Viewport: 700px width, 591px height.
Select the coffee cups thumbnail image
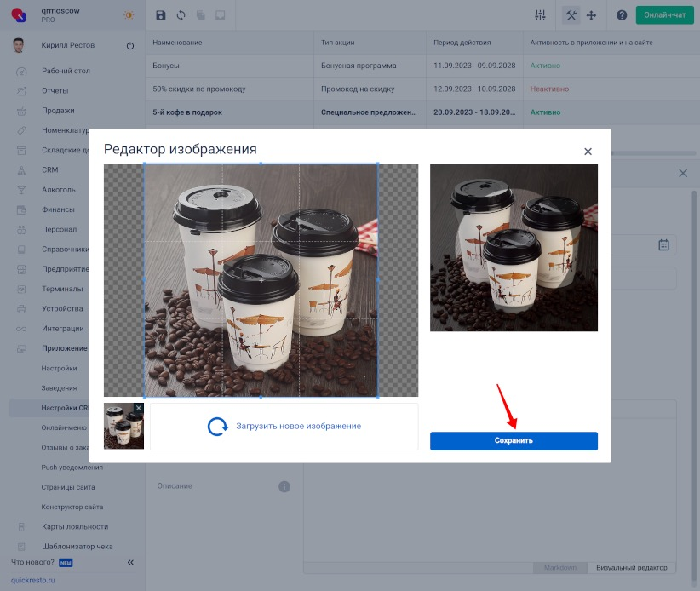click(123, 427)
